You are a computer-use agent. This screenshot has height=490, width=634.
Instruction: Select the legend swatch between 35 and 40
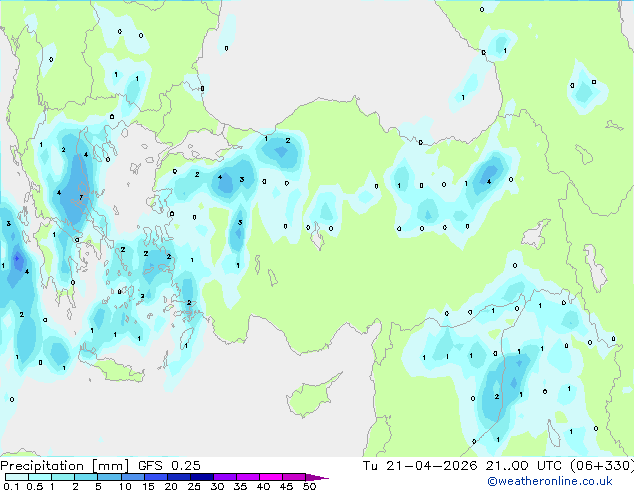[247, 477]
